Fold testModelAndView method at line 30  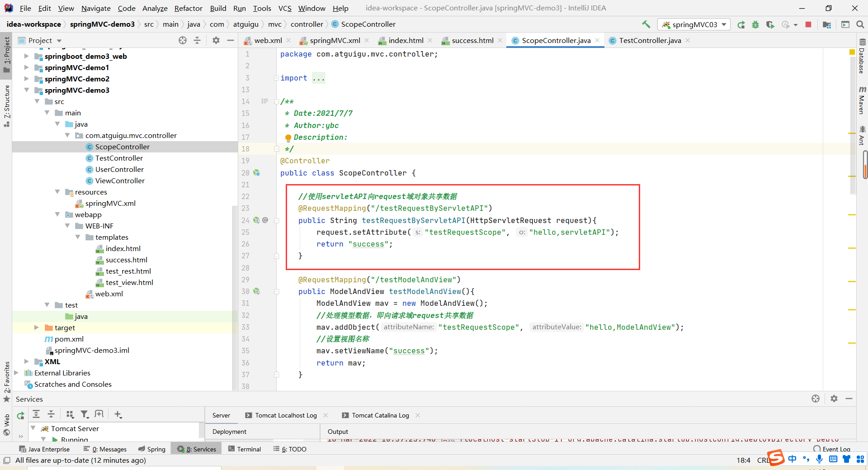click(x=276, y=292)
